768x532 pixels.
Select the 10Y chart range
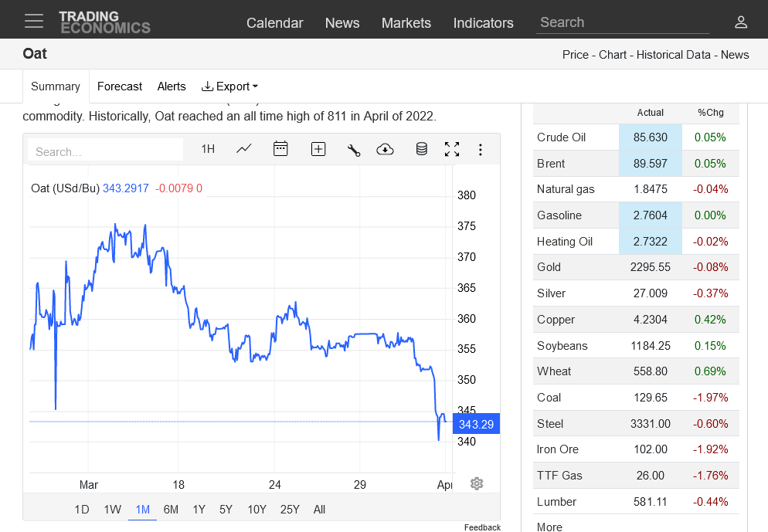[x=257, y=510]
